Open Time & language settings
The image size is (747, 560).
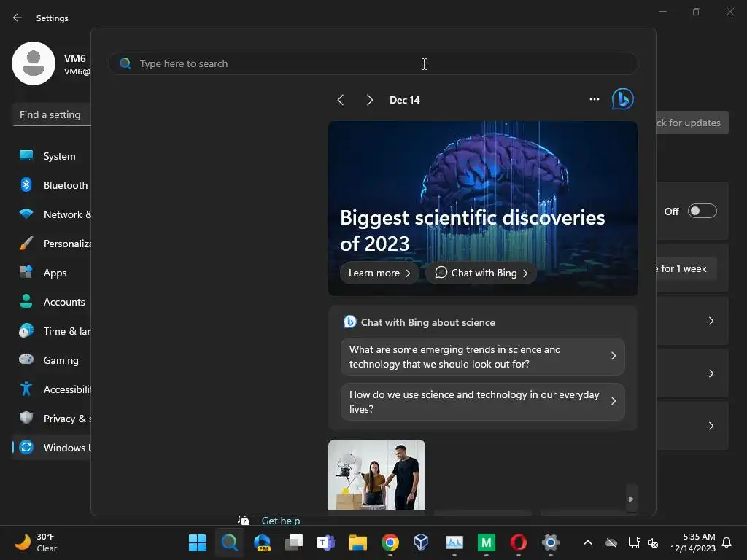click(x=52, y=331)
